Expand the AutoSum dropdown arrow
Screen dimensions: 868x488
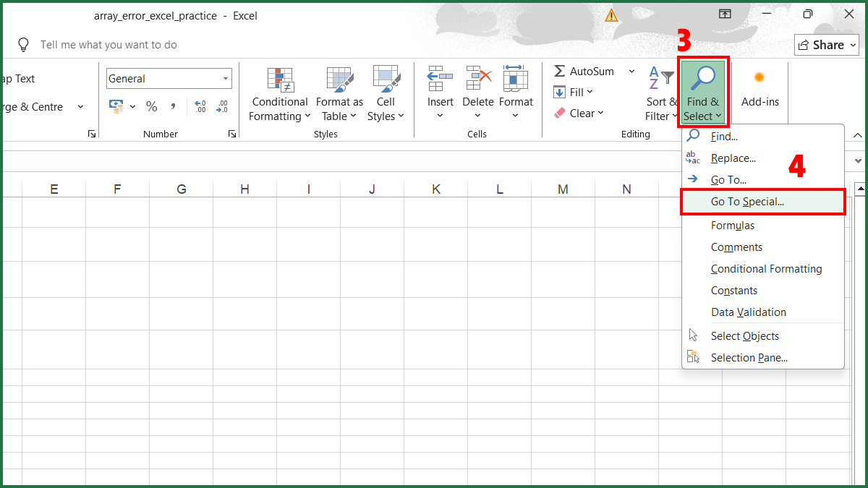(x=631, y=71)
